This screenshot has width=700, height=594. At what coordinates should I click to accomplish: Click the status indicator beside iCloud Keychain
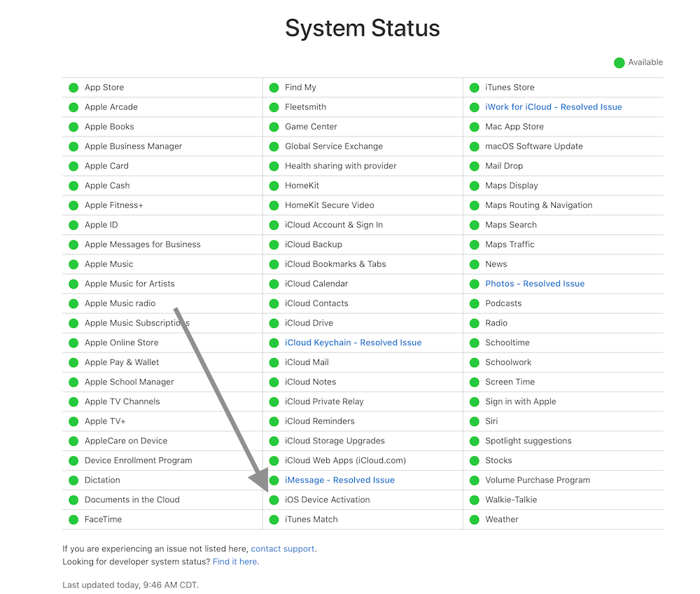[274, 343]
